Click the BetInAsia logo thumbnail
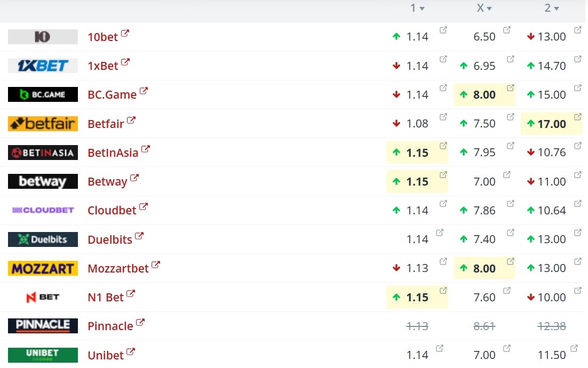 [x=43, y=153]
